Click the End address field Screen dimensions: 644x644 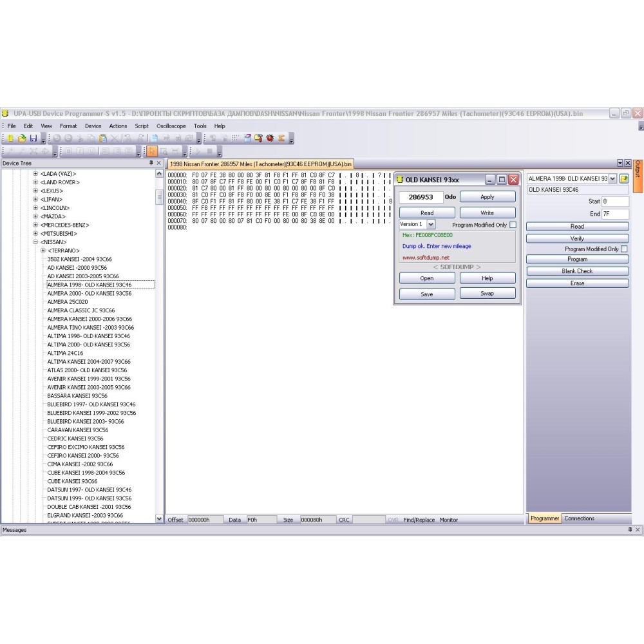tap(615, 214)
